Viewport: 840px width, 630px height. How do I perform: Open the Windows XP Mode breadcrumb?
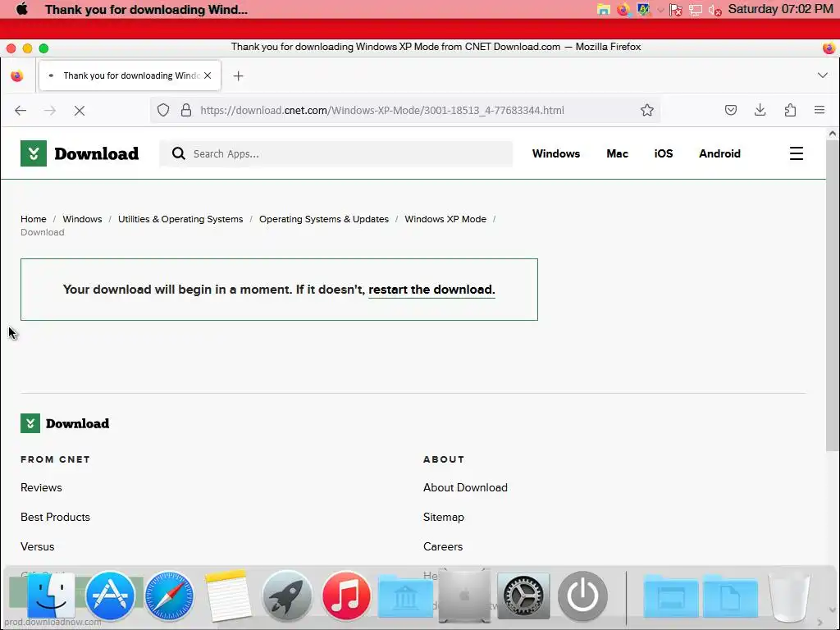(445, 219)
